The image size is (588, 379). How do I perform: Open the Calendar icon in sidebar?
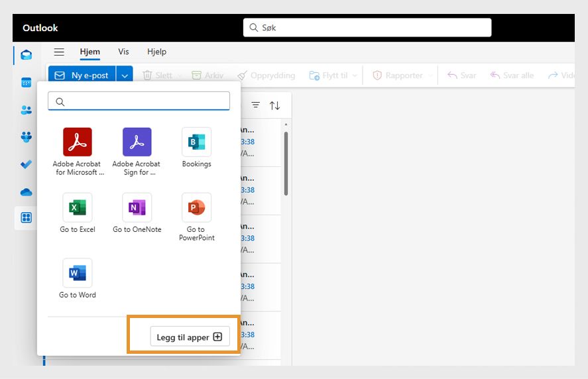27,82
